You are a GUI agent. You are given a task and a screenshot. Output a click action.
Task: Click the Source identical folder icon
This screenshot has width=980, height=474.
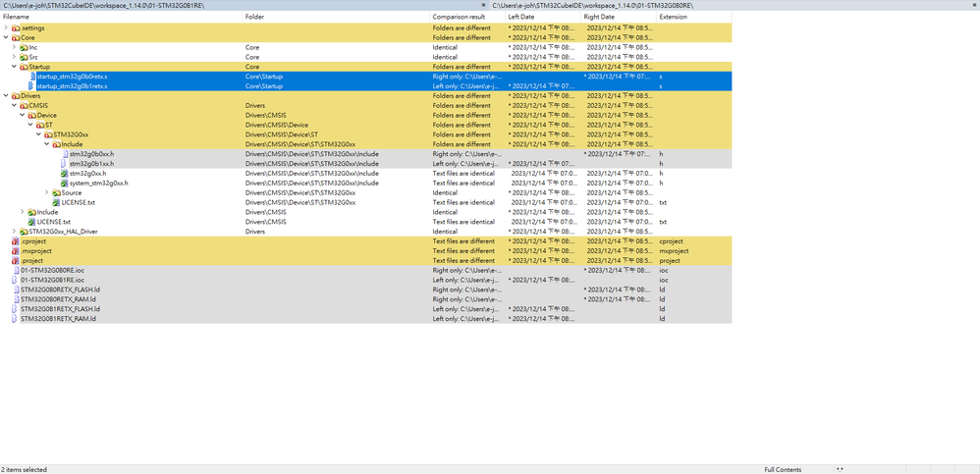[x=56, y=193]
